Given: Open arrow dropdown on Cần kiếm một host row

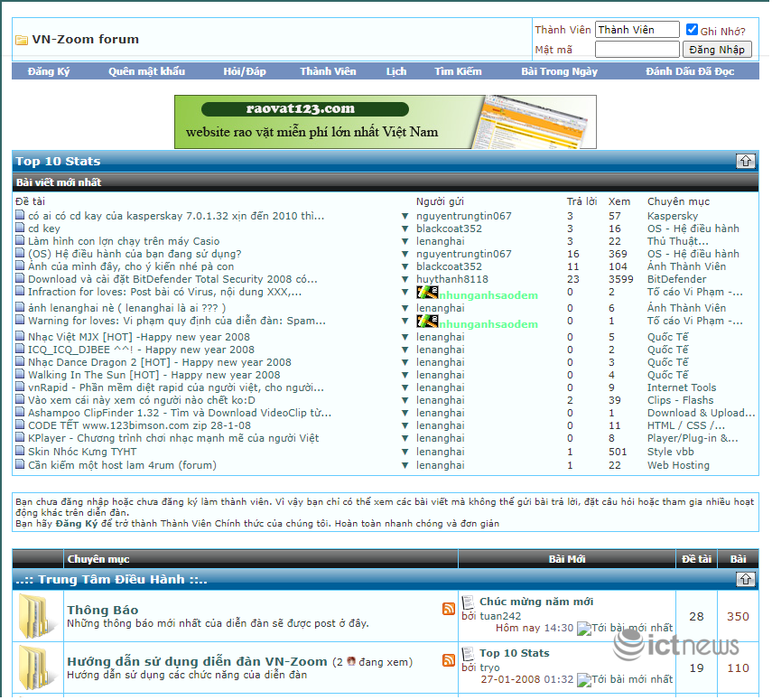Looking at the screenshot, I should pyautogui.click(x=405, y=465).
